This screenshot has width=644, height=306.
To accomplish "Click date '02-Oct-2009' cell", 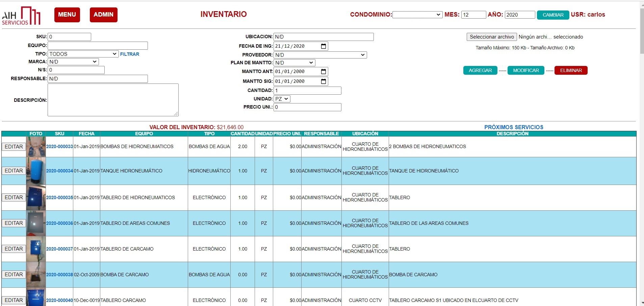I will pos(86,275).
